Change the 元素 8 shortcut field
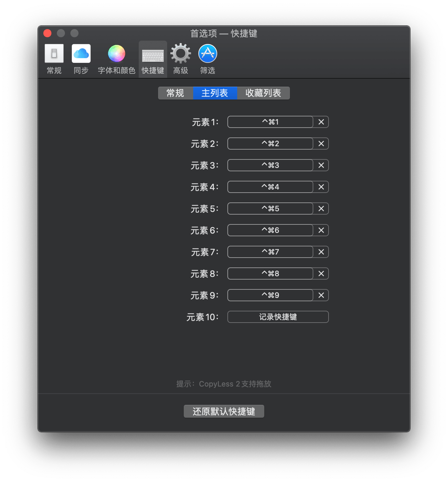Viewport: 448px width, 482px height. [x=270, y=273]
